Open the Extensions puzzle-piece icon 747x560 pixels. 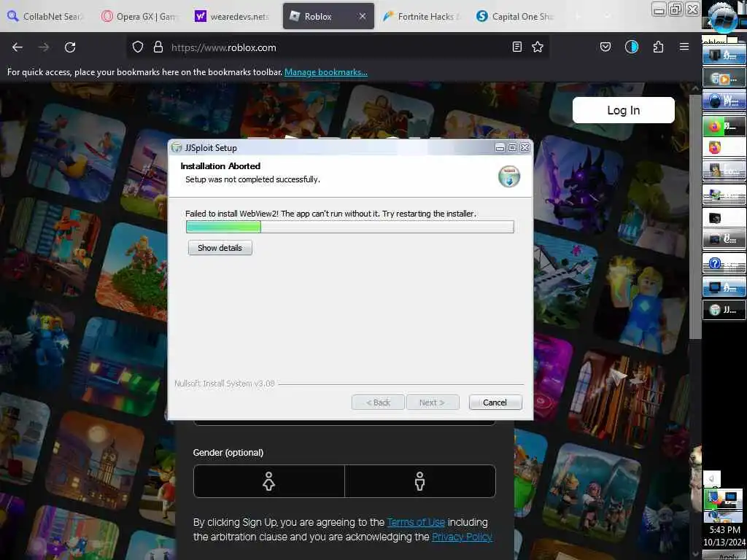(659, 47)
